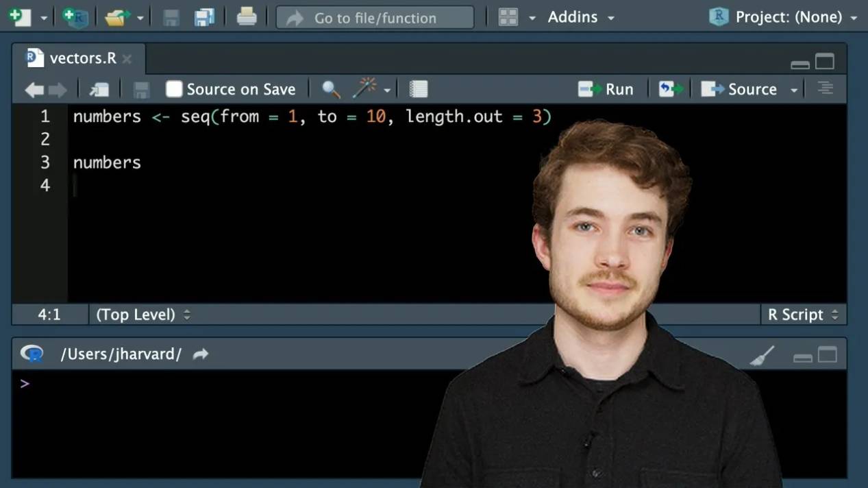Expand the recent files dropdown arrow
Screen dimensions: 868x488
point(140,18)
